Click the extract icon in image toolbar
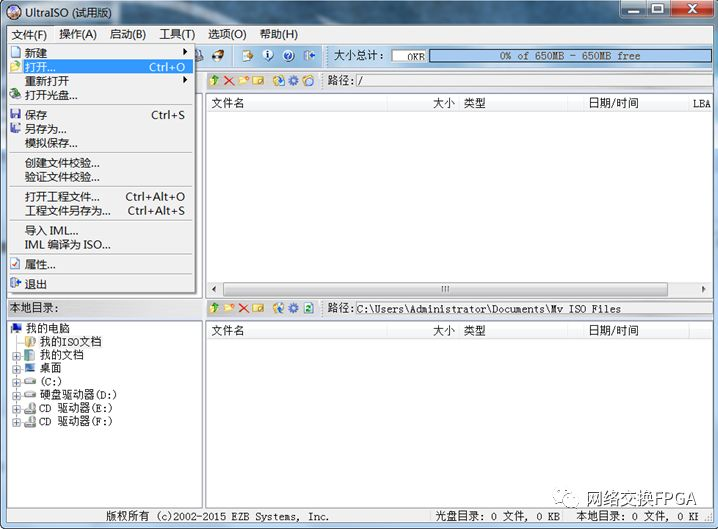This screenshot has width=718, height=529. coord(278,81)
